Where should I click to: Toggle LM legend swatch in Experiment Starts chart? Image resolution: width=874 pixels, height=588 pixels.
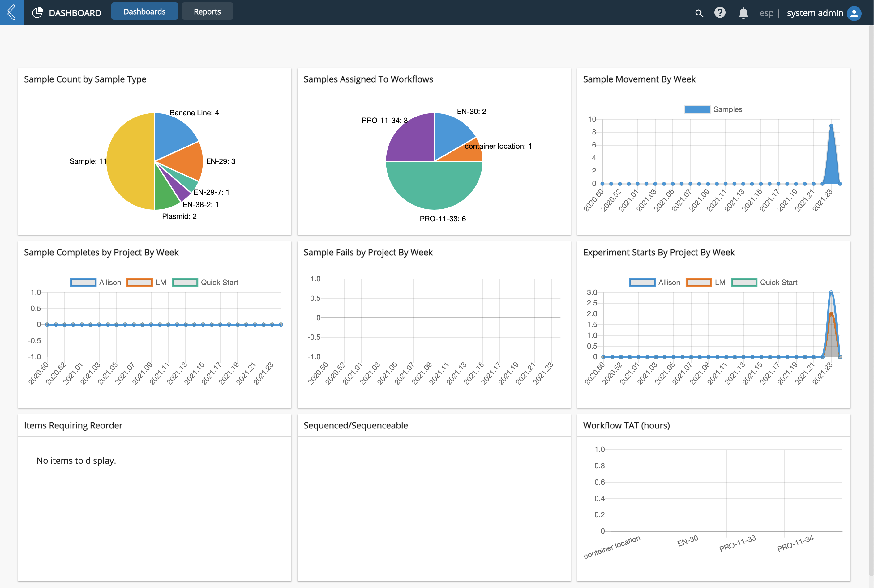pos(699,282)
